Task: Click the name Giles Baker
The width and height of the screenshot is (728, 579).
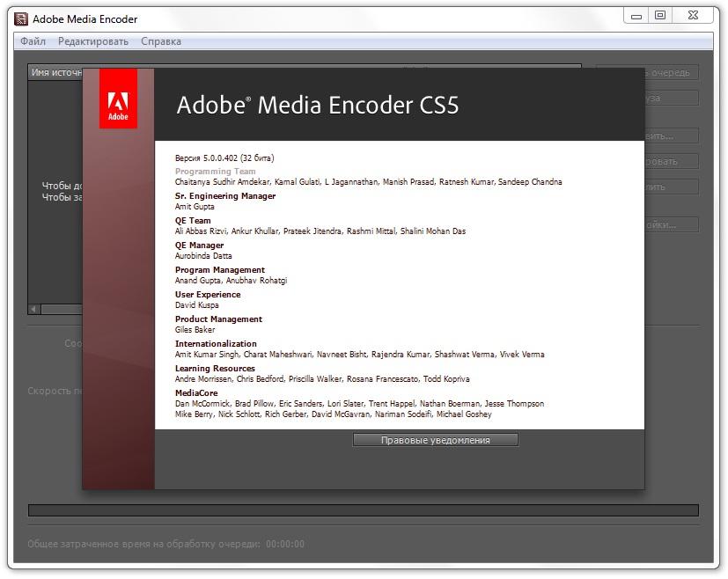Action: pyautogui.click(x=195, y=329)
